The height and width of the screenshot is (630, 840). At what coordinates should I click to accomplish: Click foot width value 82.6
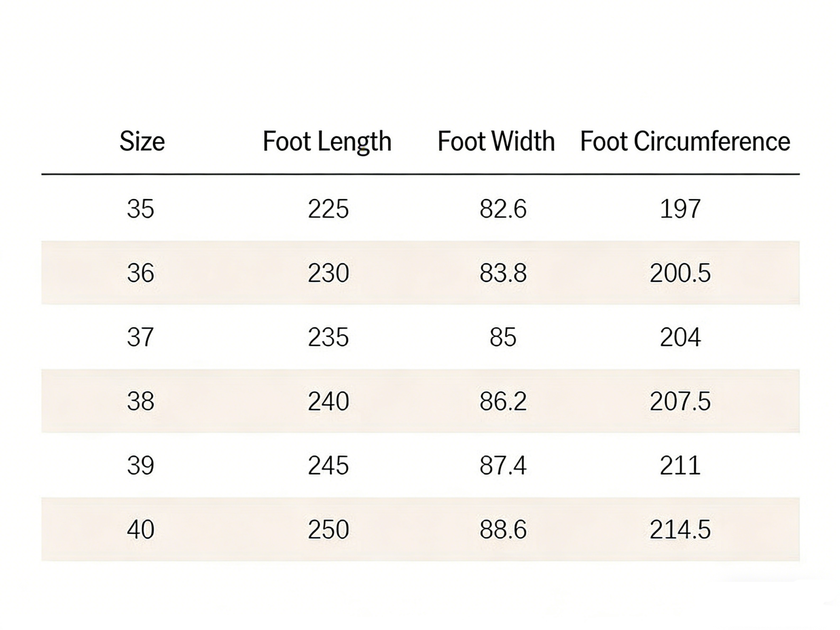coord(503,209)
